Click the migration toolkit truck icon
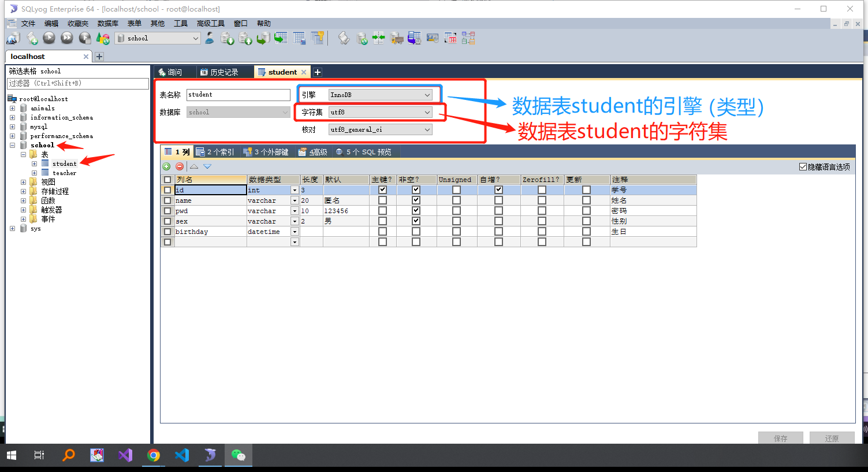868x472 pixels. pyautogui.click(x=397, y=38)
